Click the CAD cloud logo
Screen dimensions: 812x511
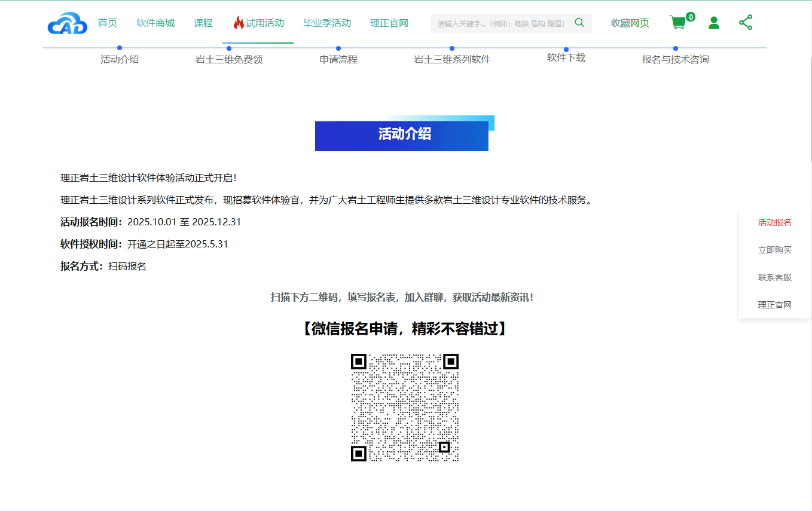[67, 23]
